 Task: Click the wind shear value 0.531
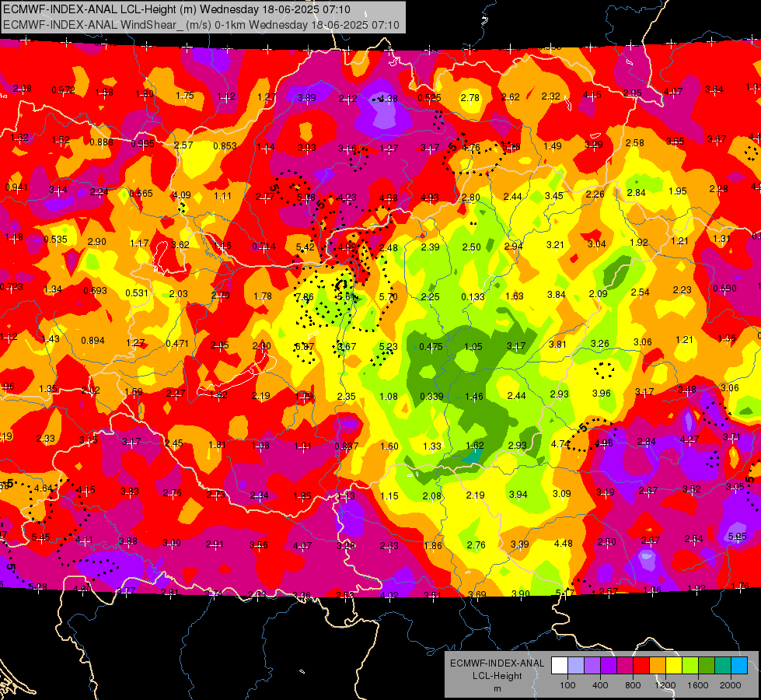click(x=137, y=293)
